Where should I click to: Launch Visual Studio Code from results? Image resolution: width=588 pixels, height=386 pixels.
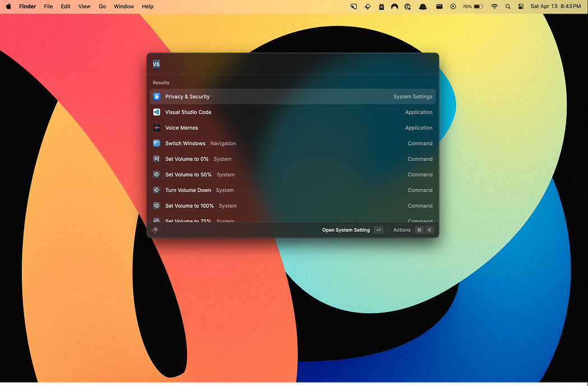[292, 112]
